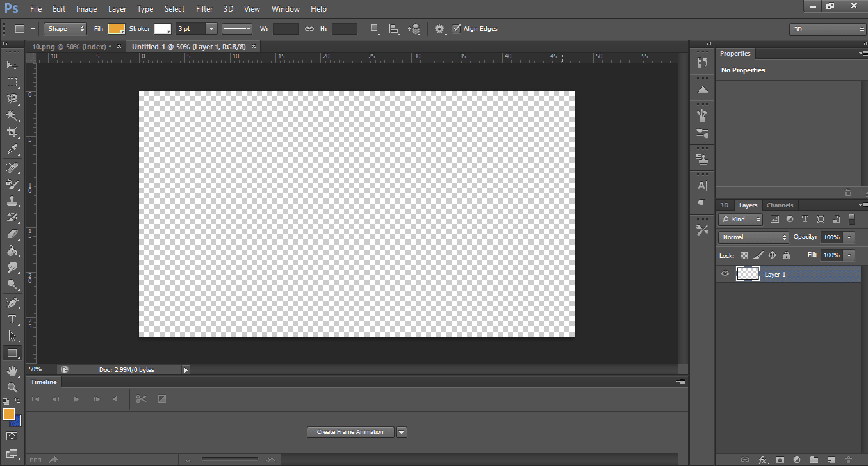Screen dimensions: 868x466
Task: Toggle lock all for the layer
Action: point(787,255)
